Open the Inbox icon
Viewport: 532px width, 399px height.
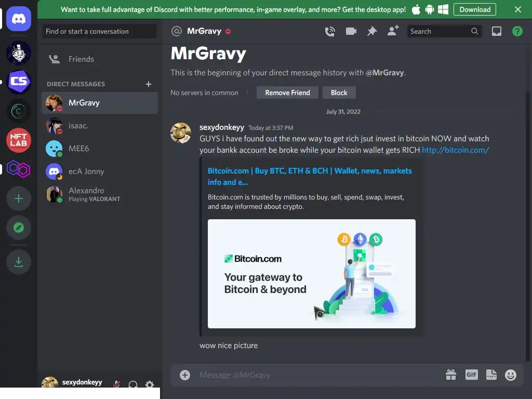click(496, 31)
